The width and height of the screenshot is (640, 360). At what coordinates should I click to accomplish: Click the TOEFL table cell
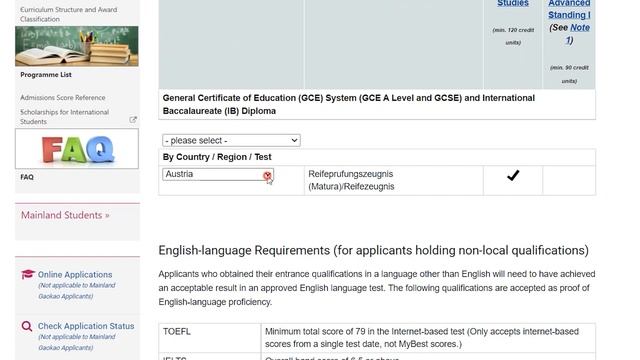[x=210, y=338]
